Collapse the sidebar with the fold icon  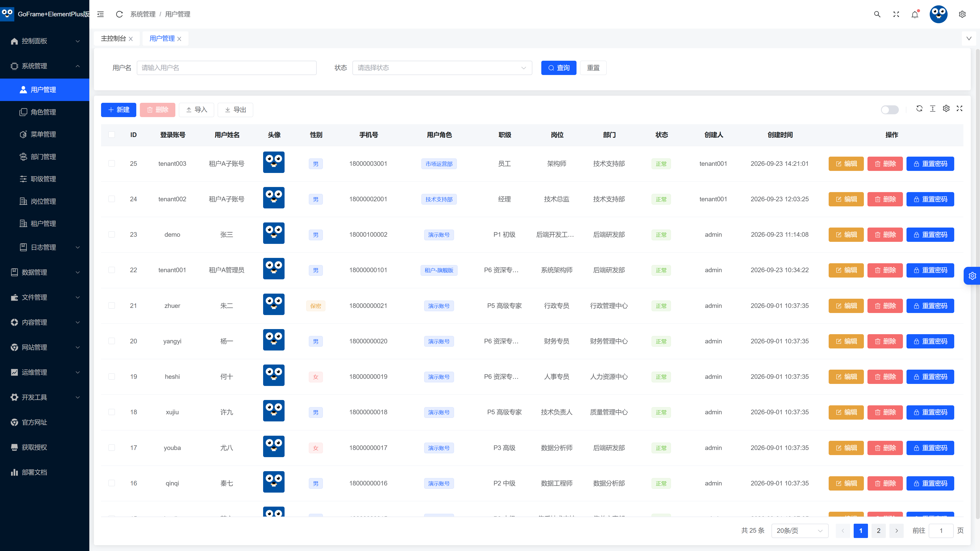[x=101, y=14]
